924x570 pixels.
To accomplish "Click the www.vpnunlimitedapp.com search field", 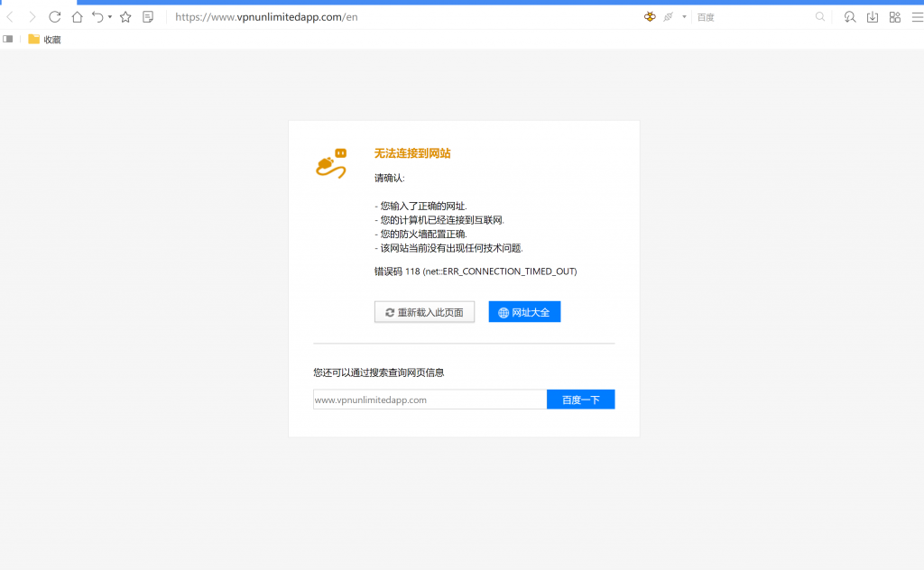I will point(430,400).
